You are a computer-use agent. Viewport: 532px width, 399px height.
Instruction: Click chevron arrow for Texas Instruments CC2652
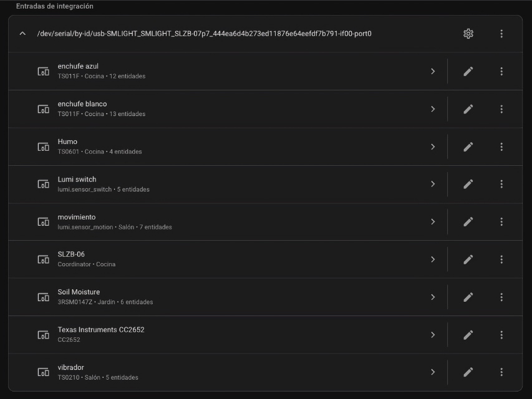[x=433, y=335]
